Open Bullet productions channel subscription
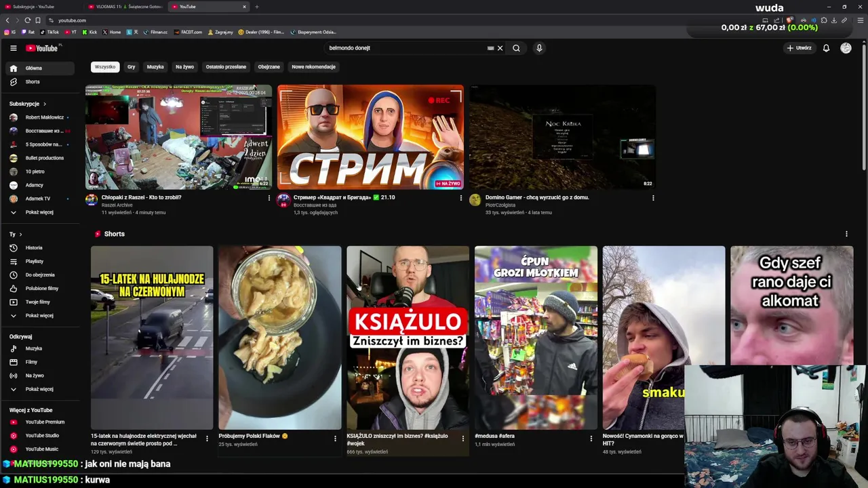 click(41, 158)
